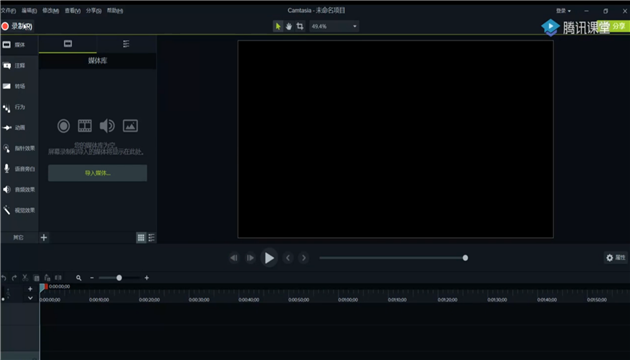
Task: Click the timeline zoom slider handle
Action: coord(119,278)
